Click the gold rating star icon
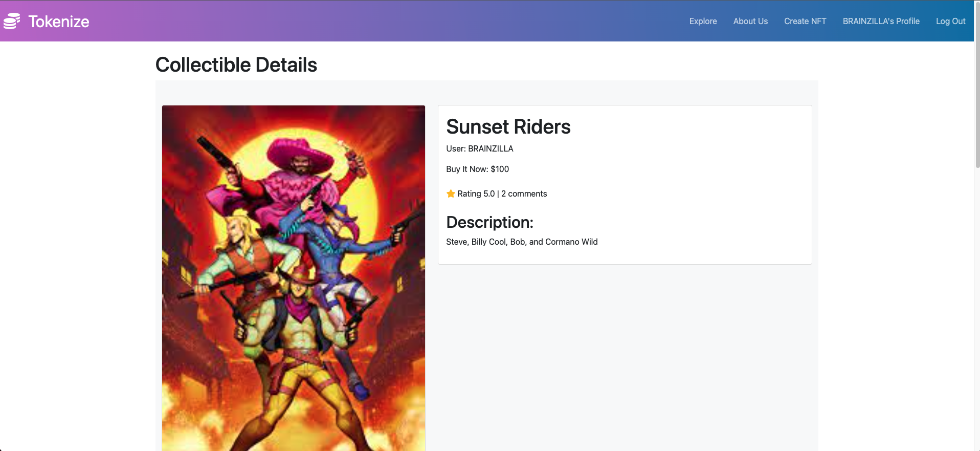The height and width of the screenshot is (451, 980). (451, 194)
